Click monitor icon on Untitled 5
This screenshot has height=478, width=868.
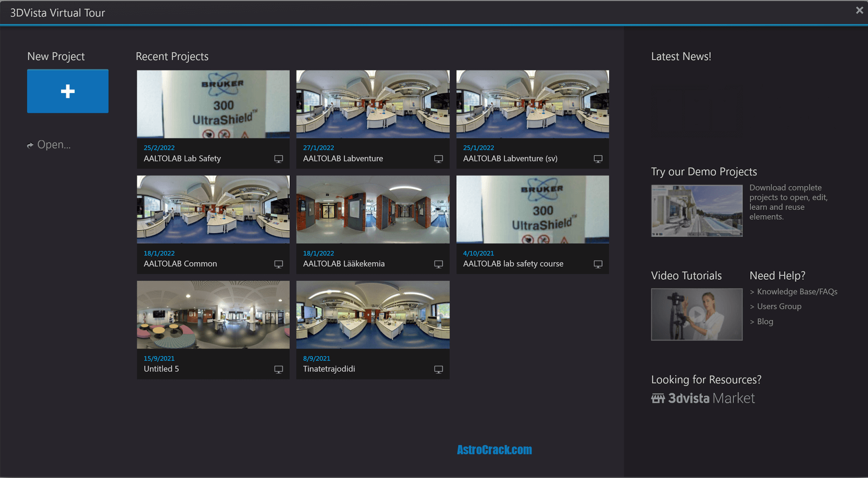click(279, 369)
